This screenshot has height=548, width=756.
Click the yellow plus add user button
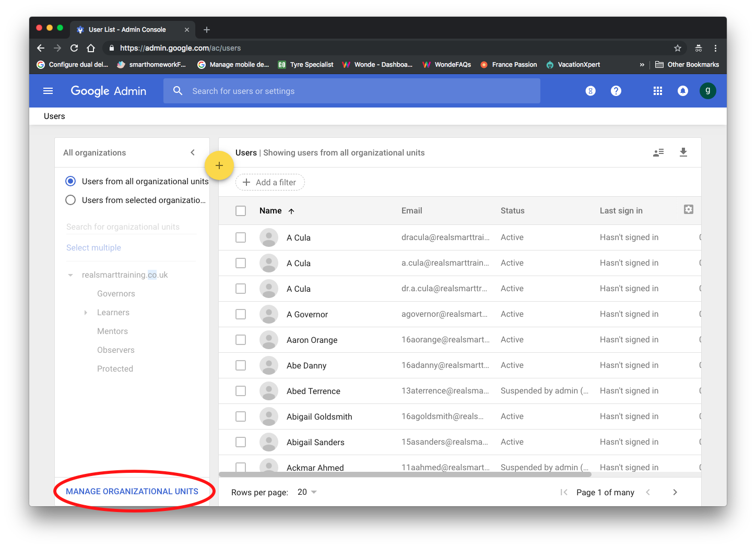pos(219,165)
